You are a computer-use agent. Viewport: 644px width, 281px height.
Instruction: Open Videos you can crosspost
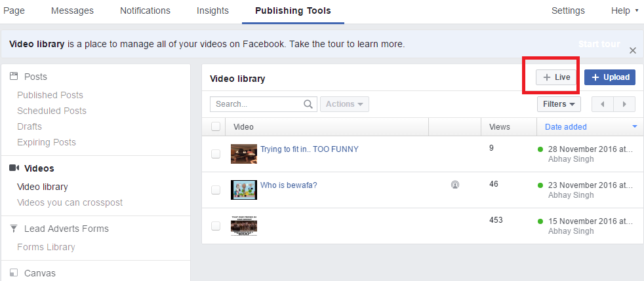coord(70,202)
